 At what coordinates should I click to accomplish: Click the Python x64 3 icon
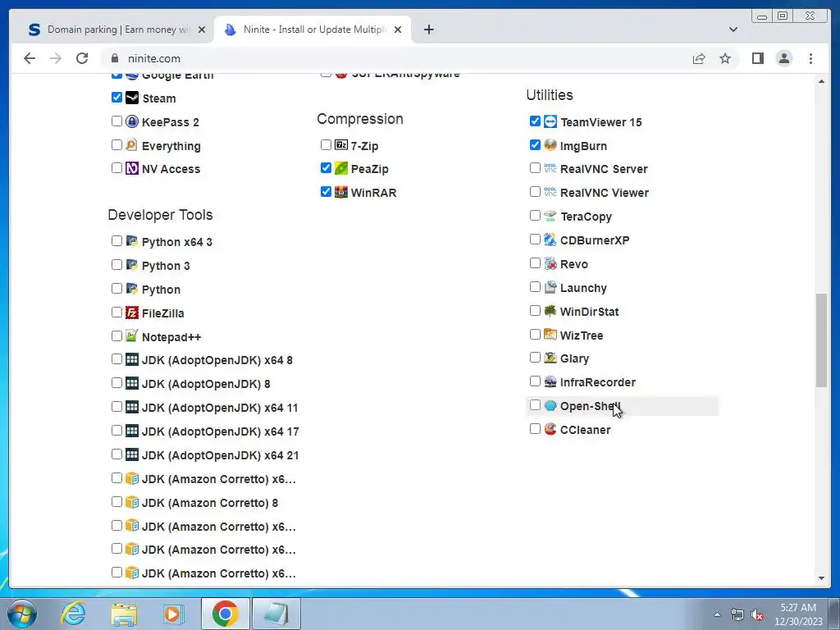tap(132, 241)
